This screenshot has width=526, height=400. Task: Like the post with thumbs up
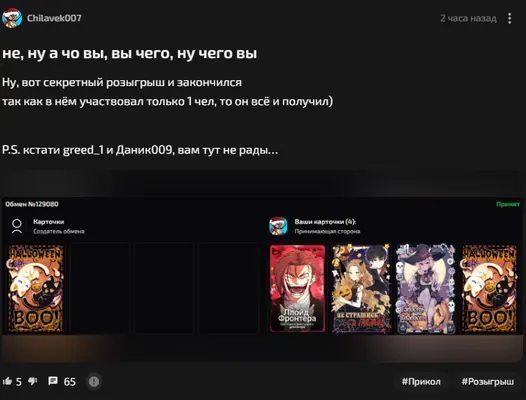[x=7, y=381]
